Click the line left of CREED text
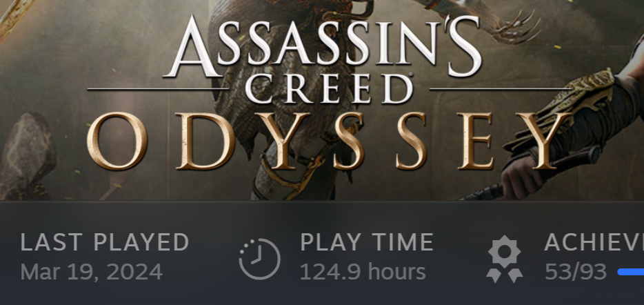This screenshot has height=305, width=644. point(158,89)
